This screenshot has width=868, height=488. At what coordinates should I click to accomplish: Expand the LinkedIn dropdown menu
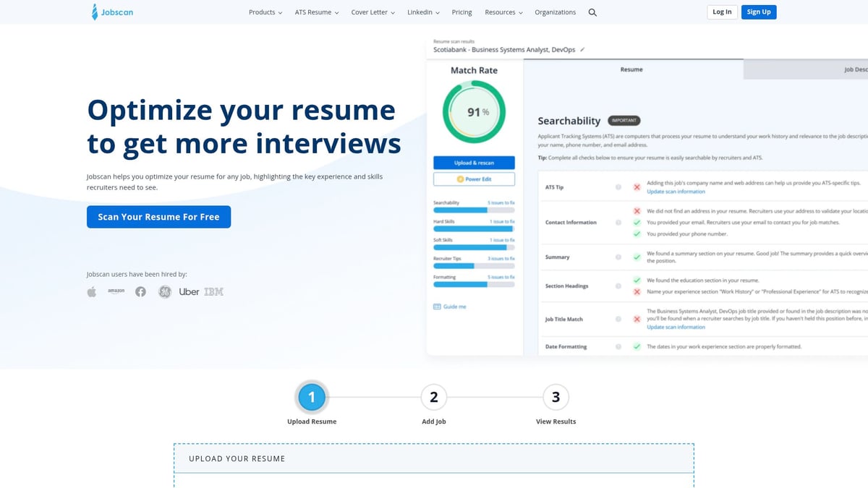[x=423, y=12]
